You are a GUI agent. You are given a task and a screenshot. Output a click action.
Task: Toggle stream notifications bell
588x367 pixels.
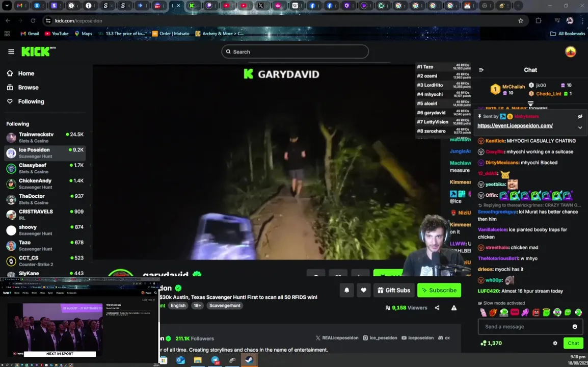tap(347, 290)
